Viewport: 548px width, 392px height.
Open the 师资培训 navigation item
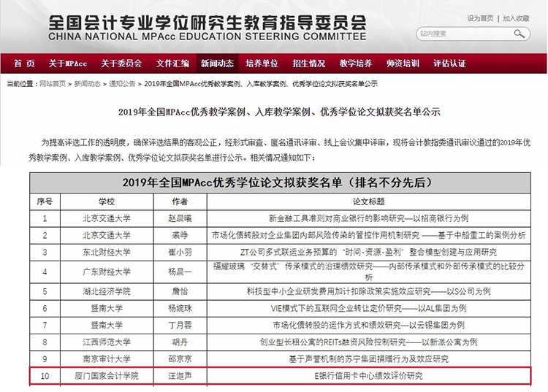[x=402, y=64]
